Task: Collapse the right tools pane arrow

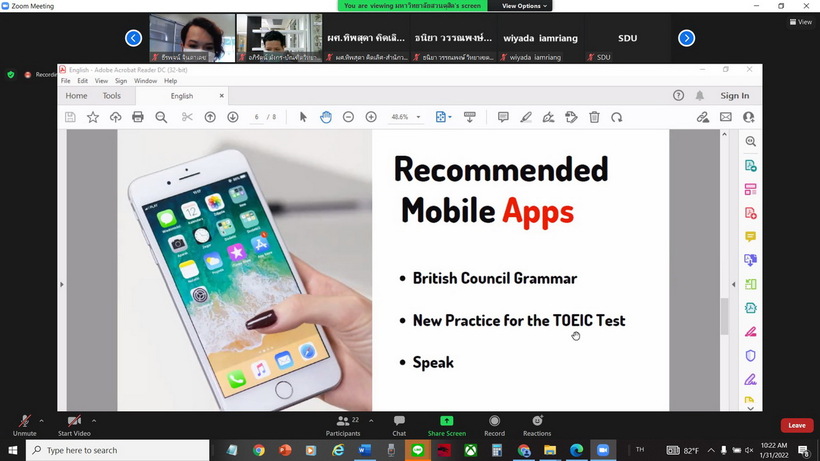Action: [x=734, y=284]
